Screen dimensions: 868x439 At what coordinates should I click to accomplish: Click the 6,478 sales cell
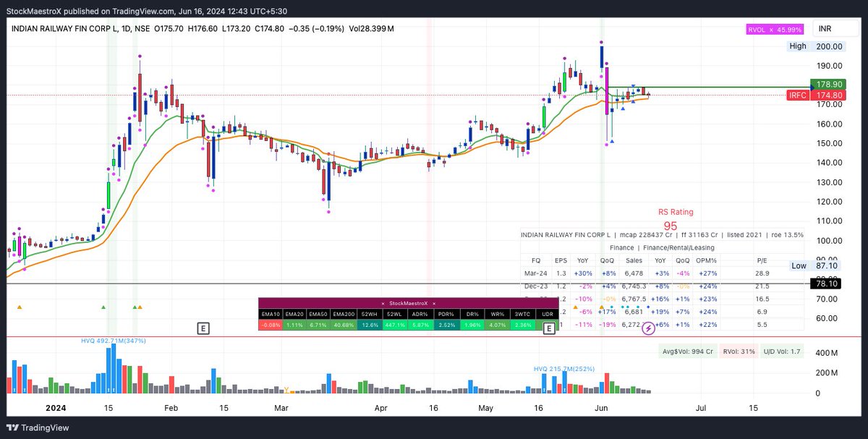[634, 273]
